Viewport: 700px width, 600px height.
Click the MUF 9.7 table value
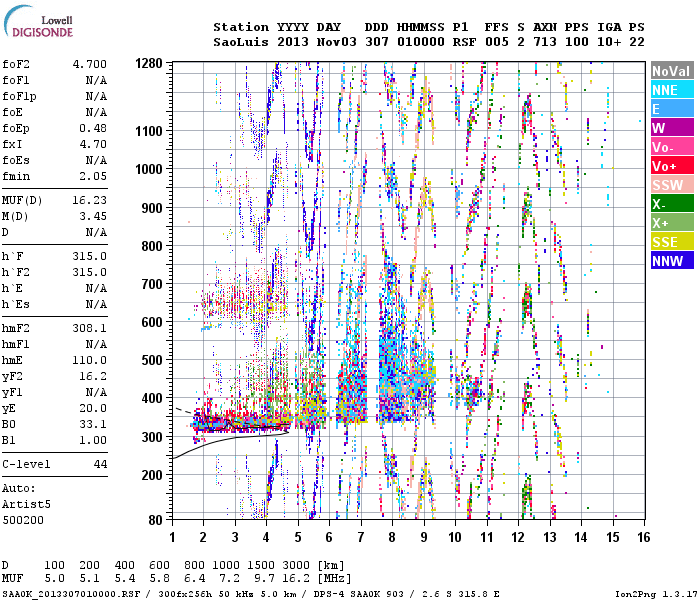(x=264, y=578)
